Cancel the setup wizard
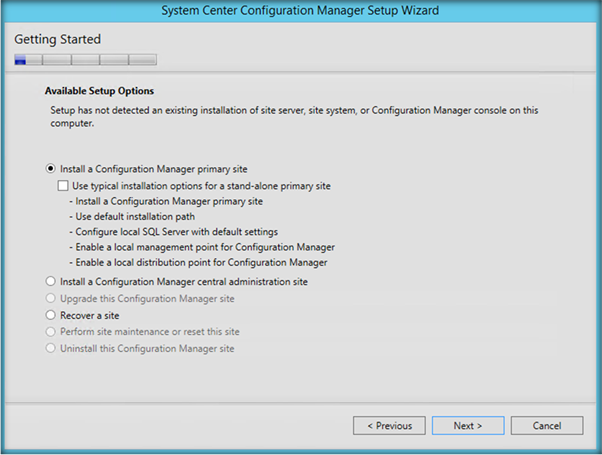Image resolution: width=602 pixels, height=455 pixels. (547, 425)
